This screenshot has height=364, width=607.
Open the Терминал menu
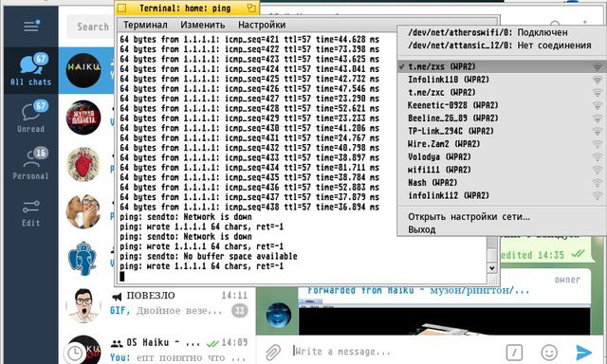point(145,25)
